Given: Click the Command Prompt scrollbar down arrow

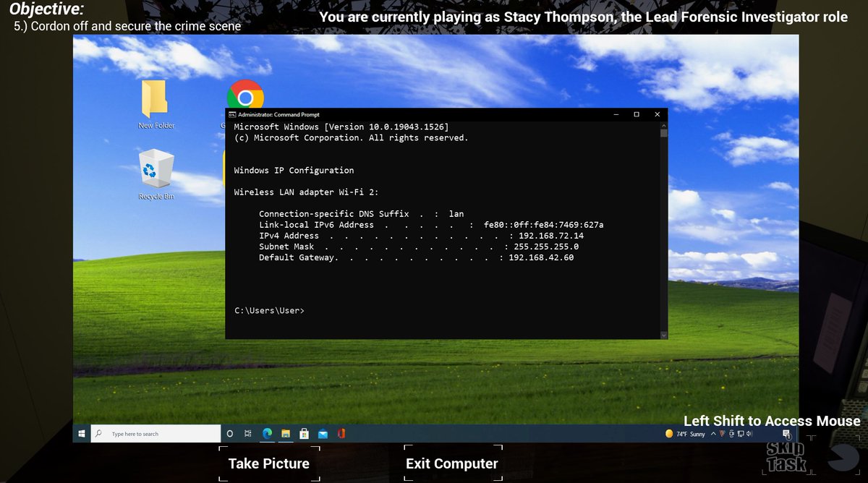Looking at the screenshot, I should [663, 334].
